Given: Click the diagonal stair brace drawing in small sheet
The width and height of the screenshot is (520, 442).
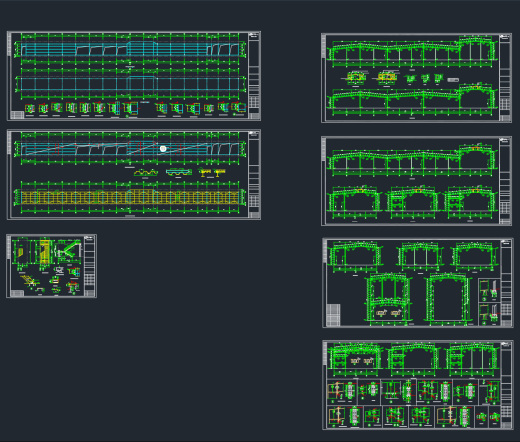Looking at the screenshot, I should click(x=69, y=251).
